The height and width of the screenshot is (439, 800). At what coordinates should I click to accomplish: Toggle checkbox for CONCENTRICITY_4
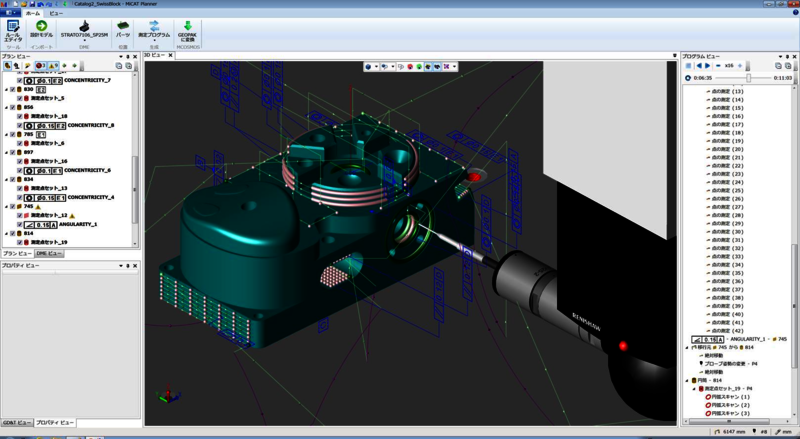(20, 197)
